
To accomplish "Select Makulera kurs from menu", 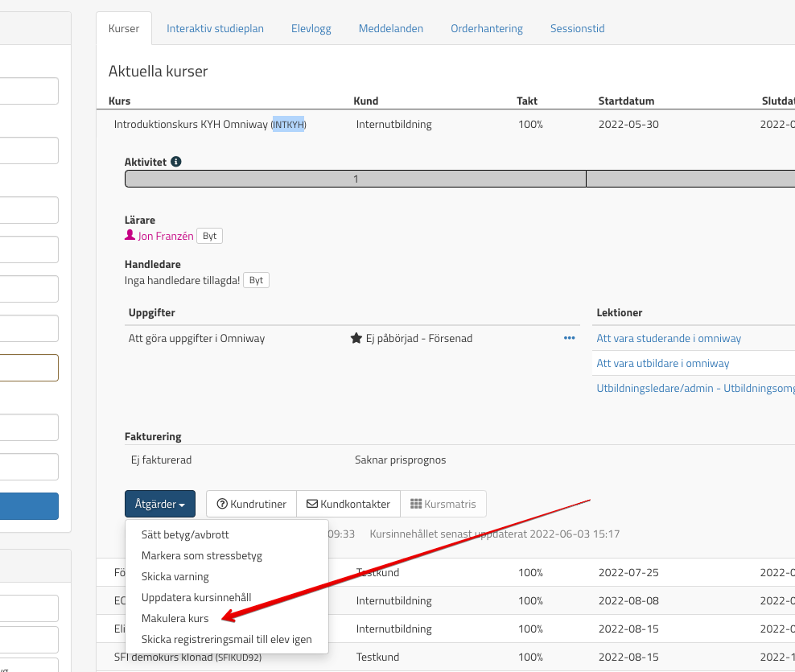I will pyautogui.click(x=175, y=619).
